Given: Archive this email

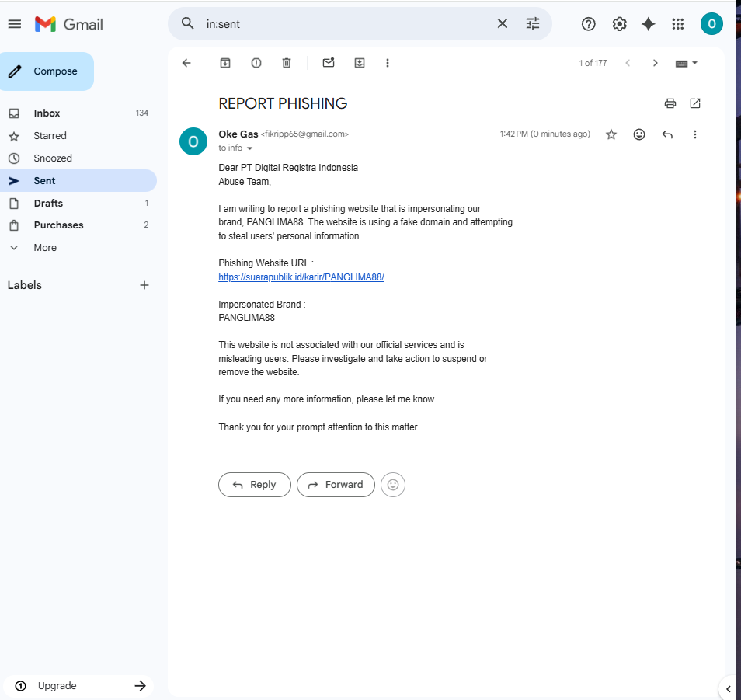Looking at the screenshot, I should (225, 63).
